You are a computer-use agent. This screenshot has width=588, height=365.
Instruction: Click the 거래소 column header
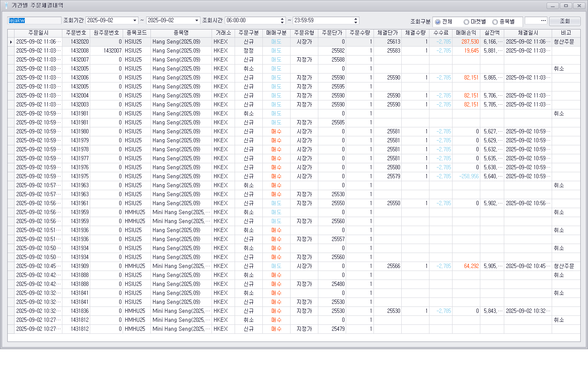pos(223,33)
